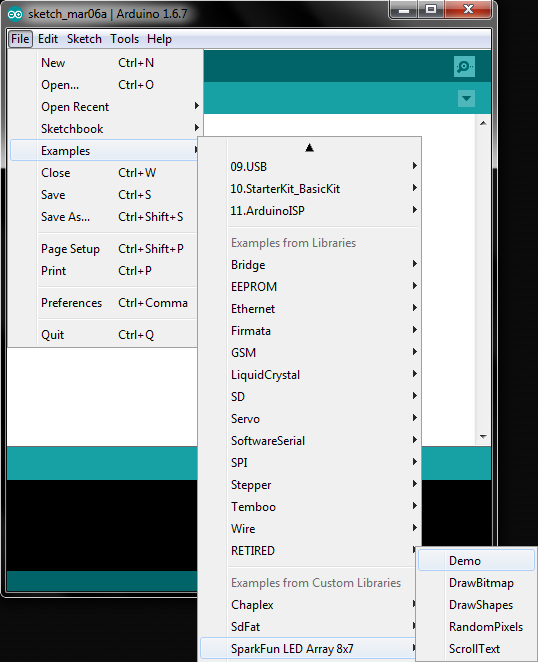Open the Tools menu
The width and height of the screenshot is (538, 662).
pyautogui.click(x=125, y=39)
